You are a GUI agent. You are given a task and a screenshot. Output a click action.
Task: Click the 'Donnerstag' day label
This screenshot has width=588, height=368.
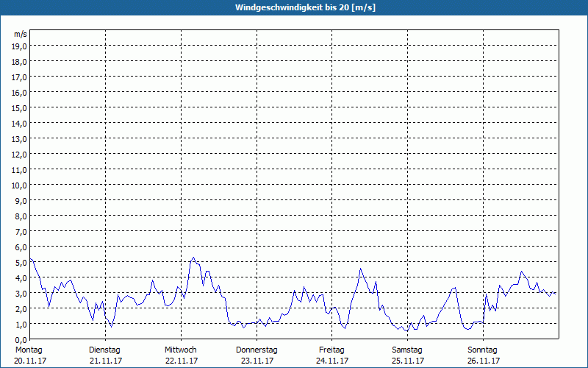tap(257, 350)
